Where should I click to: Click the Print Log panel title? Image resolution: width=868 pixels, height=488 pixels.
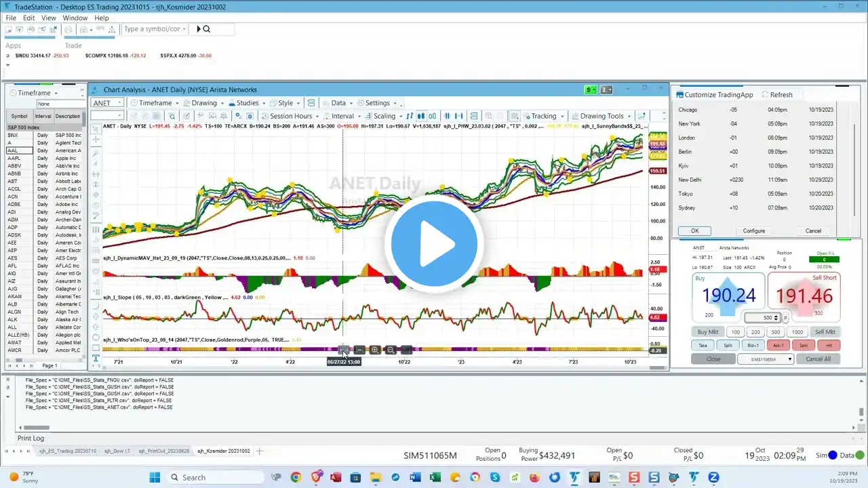31,439
